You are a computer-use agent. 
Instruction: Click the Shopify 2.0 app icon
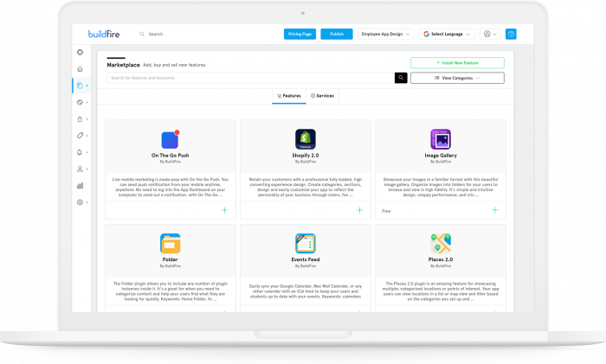[306, 139]
